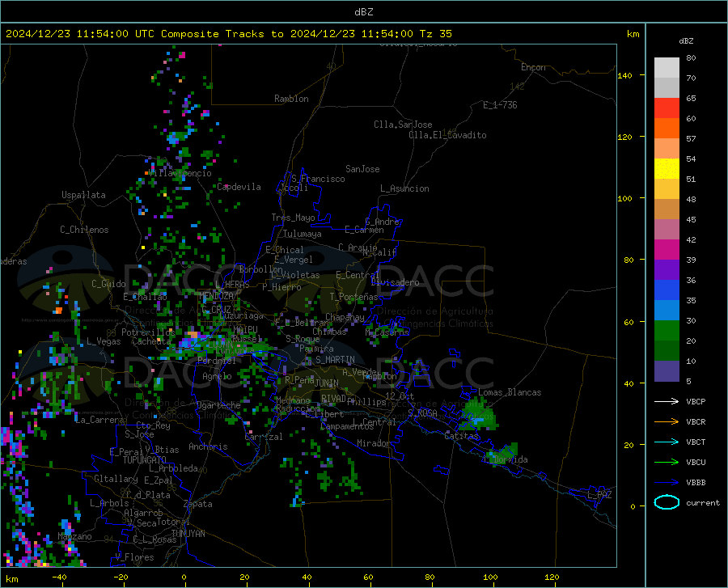Click the Tulumaya label
The height and width of the screenshot is (588, 728).
click(x=303, y=234)
